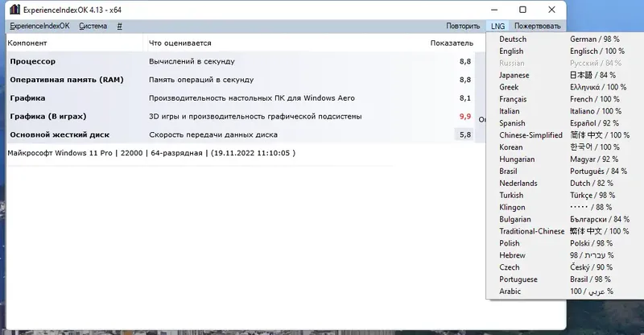Screen dimensions: 644x335
Task: Select Chinese-Simplified language
Action: click(x=565, y=135)
